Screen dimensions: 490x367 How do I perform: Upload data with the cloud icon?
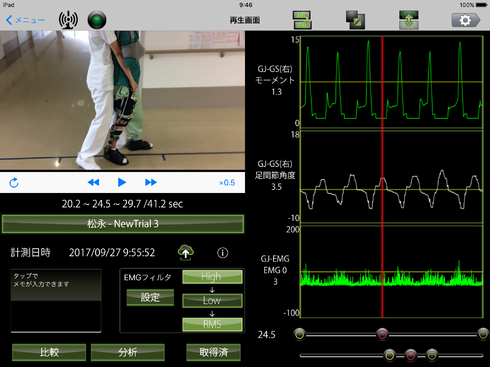point(186,252)
